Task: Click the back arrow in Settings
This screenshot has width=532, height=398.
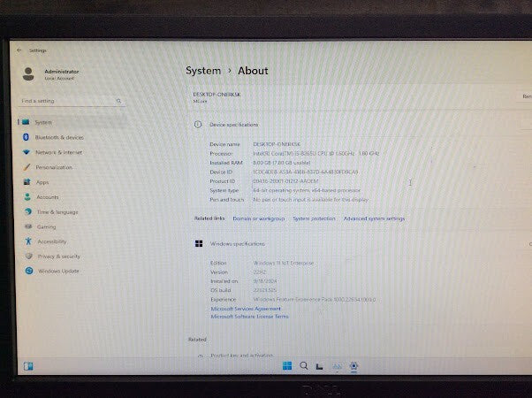Action: [19, 50]
